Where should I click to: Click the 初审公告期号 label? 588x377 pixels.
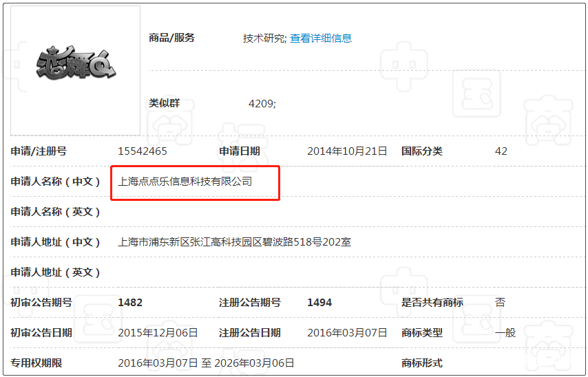tap(41, 303)
